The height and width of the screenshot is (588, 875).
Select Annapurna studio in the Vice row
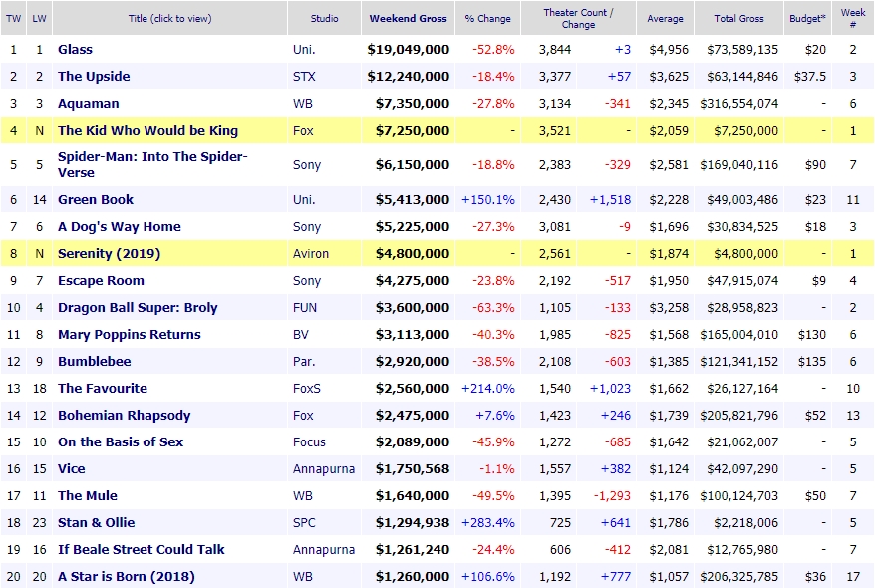(324, 468)
